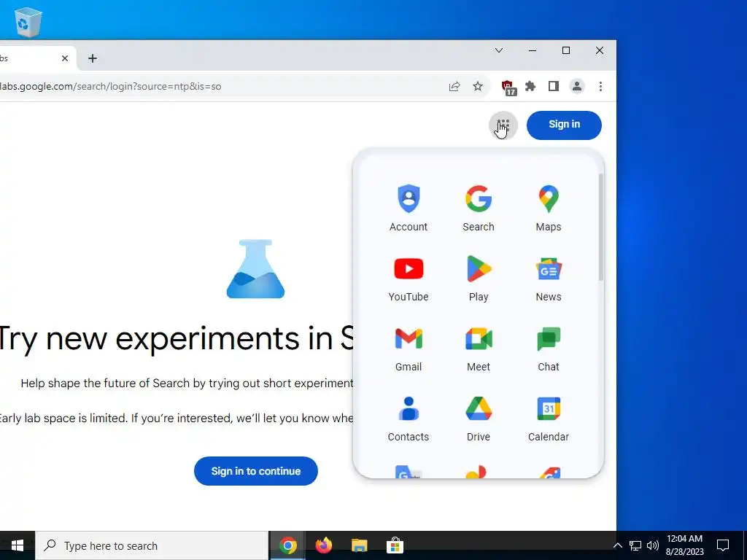Open a new tab
The image size is (747, 560).
[x=93, y=58]
